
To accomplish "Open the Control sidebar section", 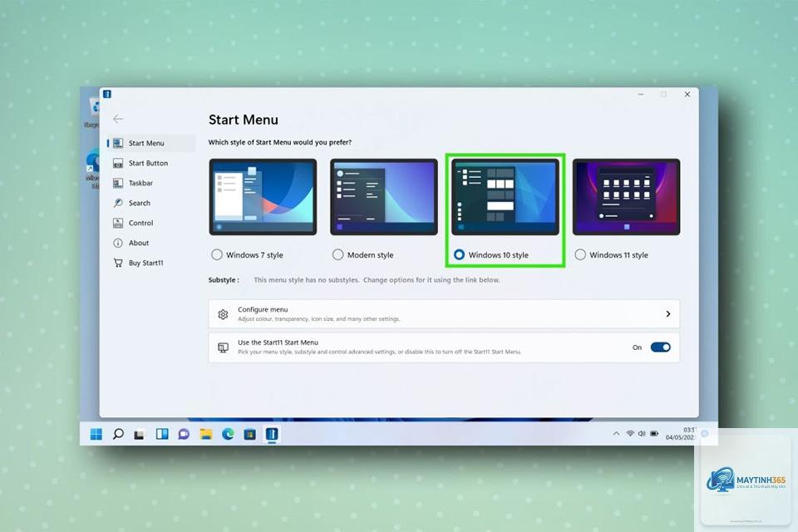I will pos(151,223).
